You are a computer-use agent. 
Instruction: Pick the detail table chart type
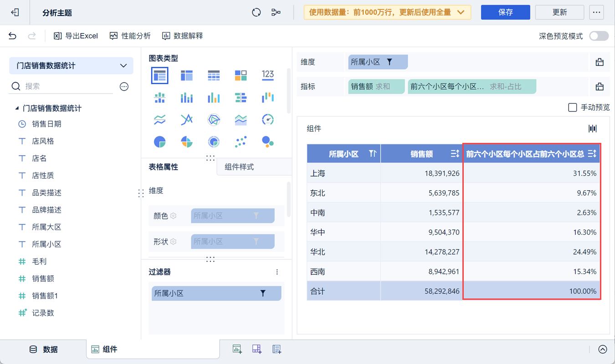(214, 76)
